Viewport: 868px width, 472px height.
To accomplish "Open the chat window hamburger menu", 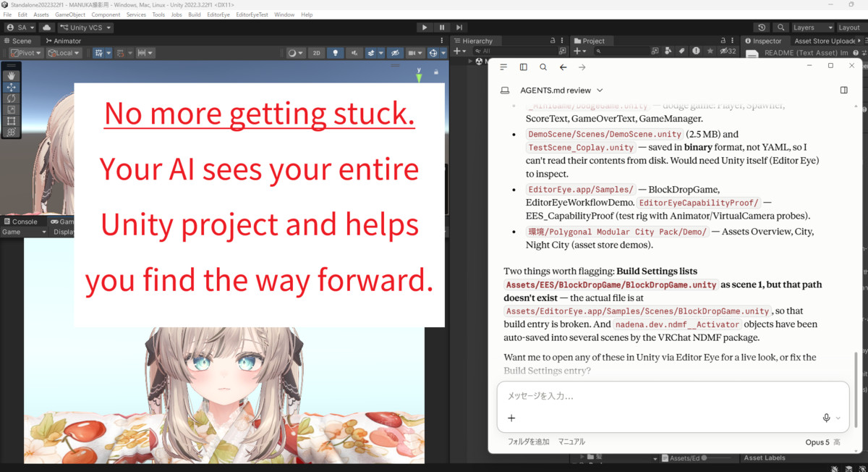I will coord(503,67).
